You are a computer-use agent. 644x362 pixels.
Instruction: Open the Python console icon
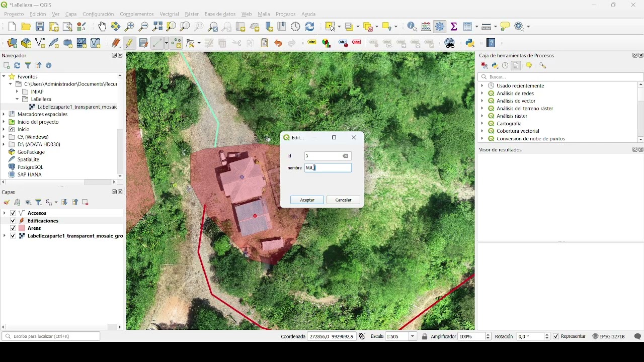point(471,44)
